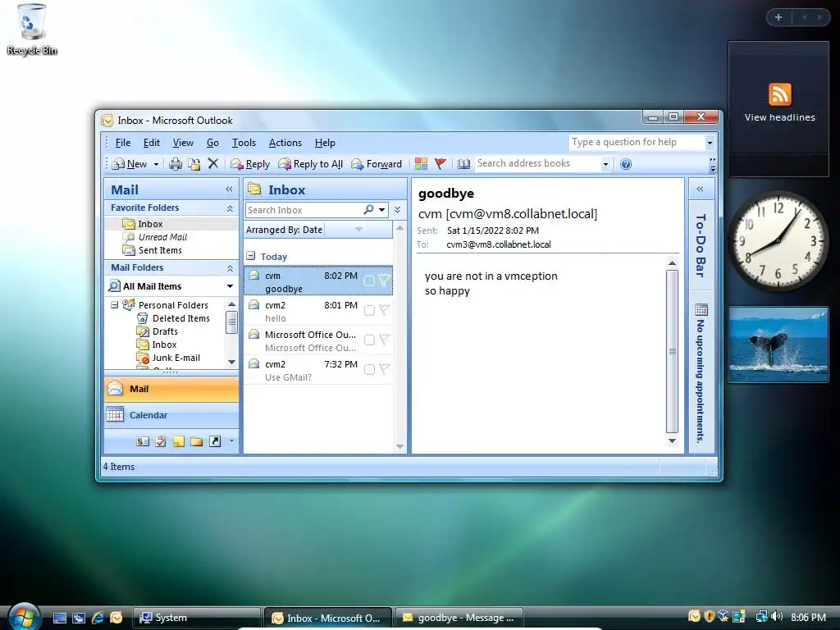Open the Tools menu

tap(244, 143)
